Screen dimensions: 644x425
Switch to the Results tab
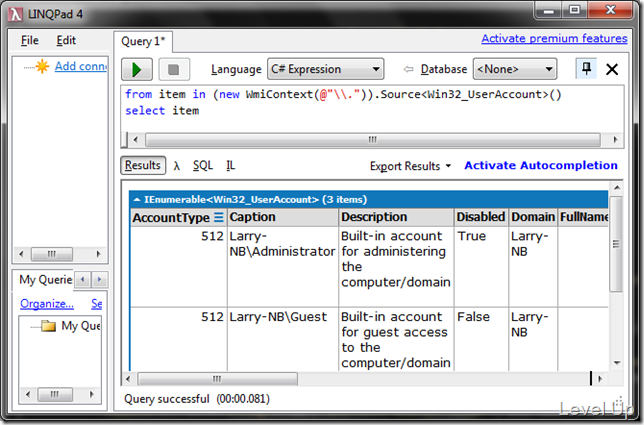pos(143,165)
